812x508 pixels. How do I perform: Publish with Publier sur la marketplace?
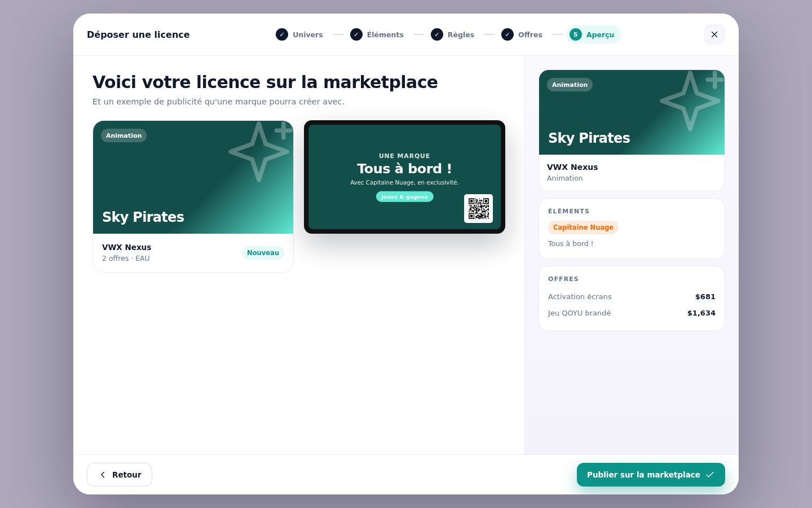pyautogui.click(x=651, y=475)
